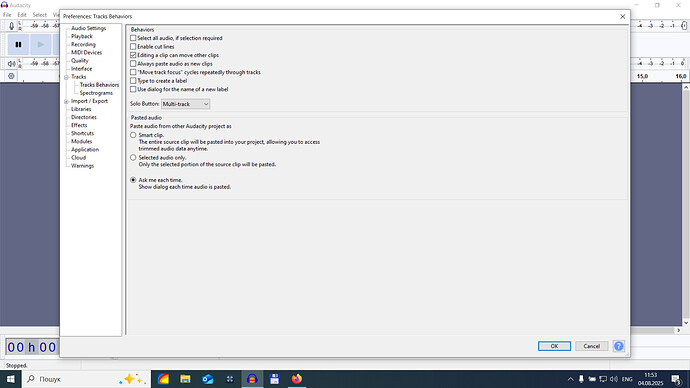Select Playback in preferences tree
690x388 pixels.
click(82, 37)
